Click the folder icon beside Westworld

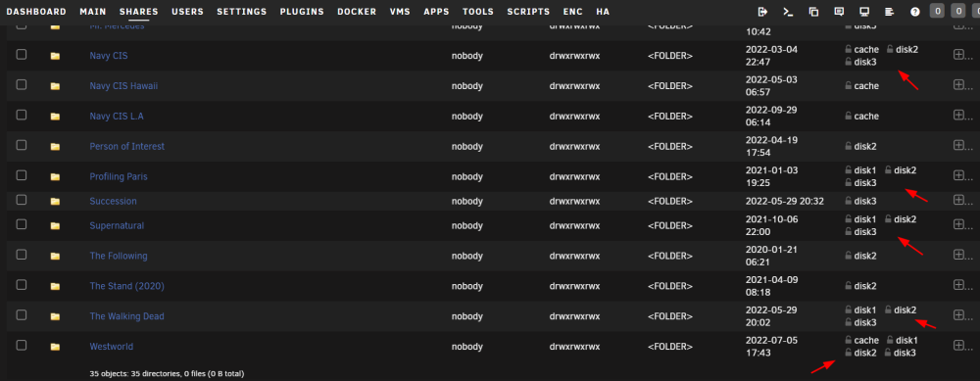click(55, 347)
